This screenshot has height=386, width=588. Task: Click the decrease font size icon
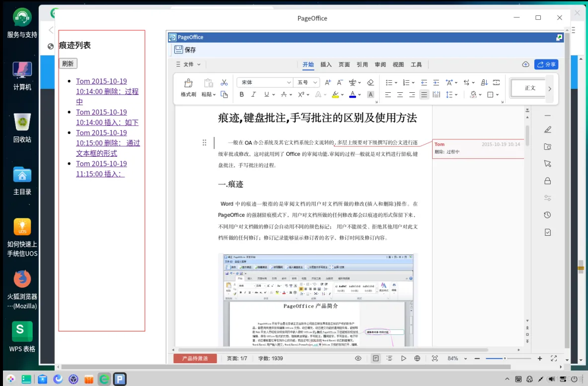(x=340, y=82)
